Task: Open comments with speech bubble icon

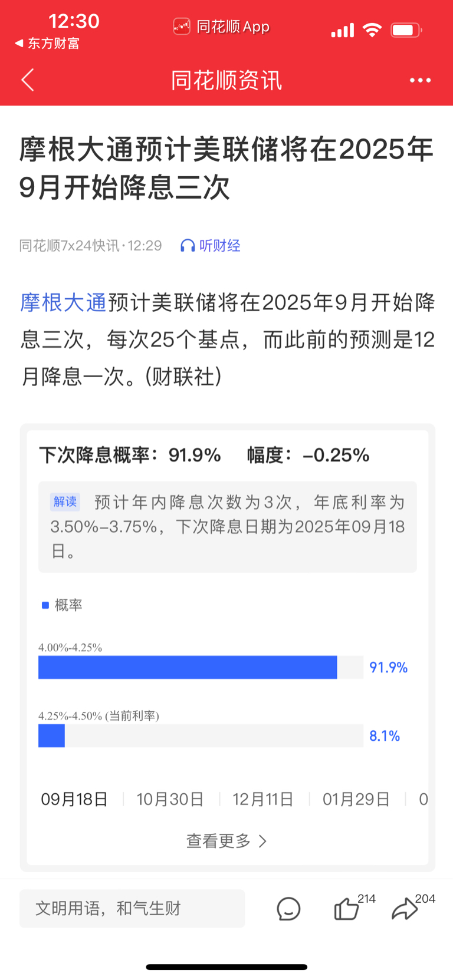Action: tap(288, 909)
